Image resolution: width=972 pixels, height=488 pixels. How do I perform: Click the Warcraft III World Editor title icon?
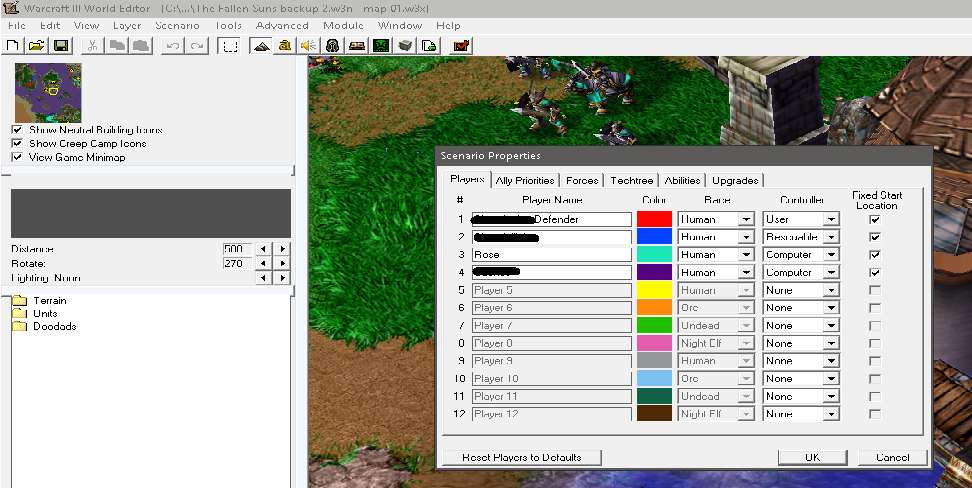coord(9,8)
